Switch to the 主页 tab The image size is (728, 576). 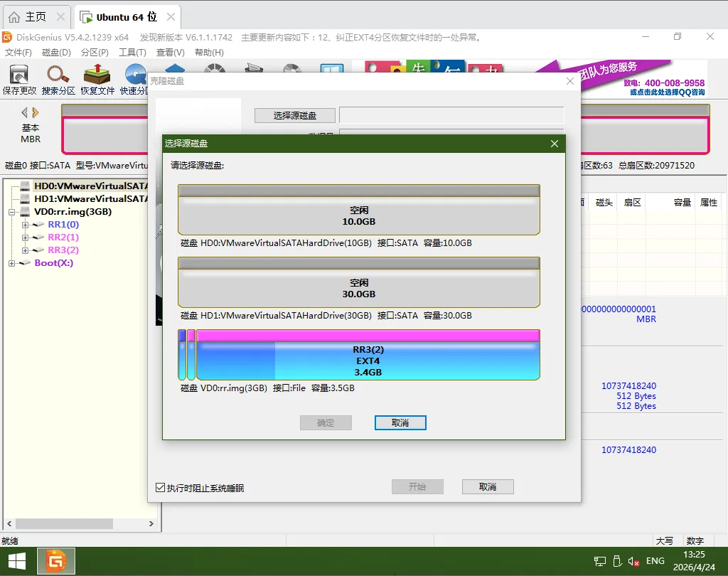37,17
